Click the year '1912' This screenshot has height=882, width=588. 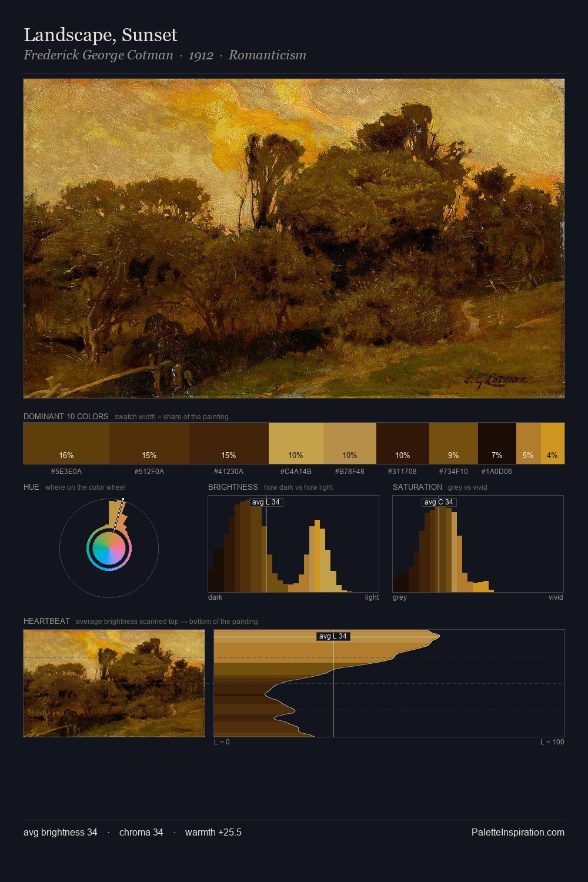pos(201,55)
